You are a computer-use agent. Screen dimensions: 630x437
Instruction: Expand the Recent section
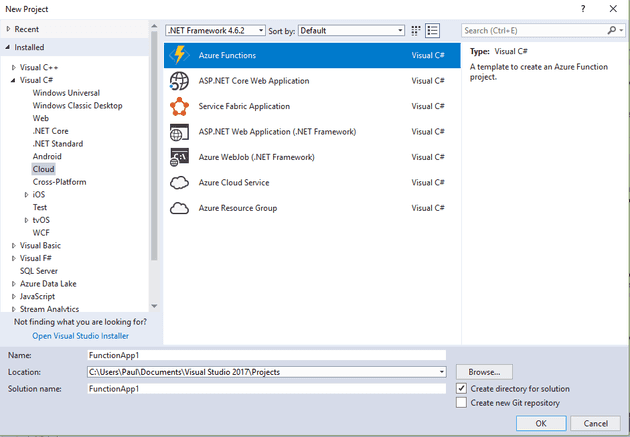(8, 29)
